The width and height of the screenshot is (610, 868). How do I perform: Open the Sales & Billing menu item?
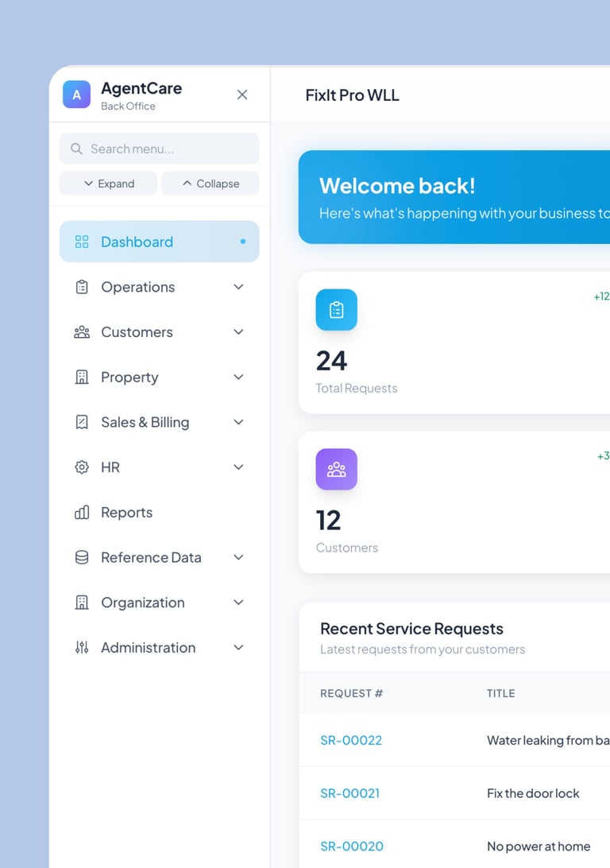pyautogui.click(x=160, y=422)
